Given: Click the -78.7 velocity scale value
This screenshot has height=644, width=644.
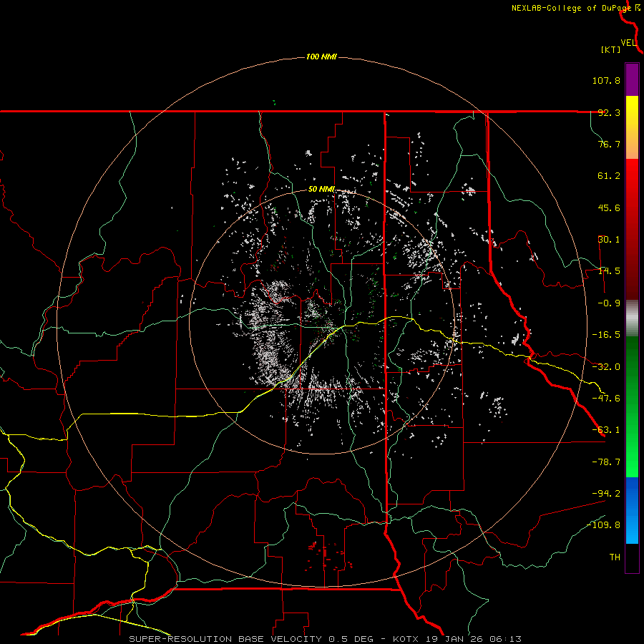Looking at the screenshot, I should 606,462.
